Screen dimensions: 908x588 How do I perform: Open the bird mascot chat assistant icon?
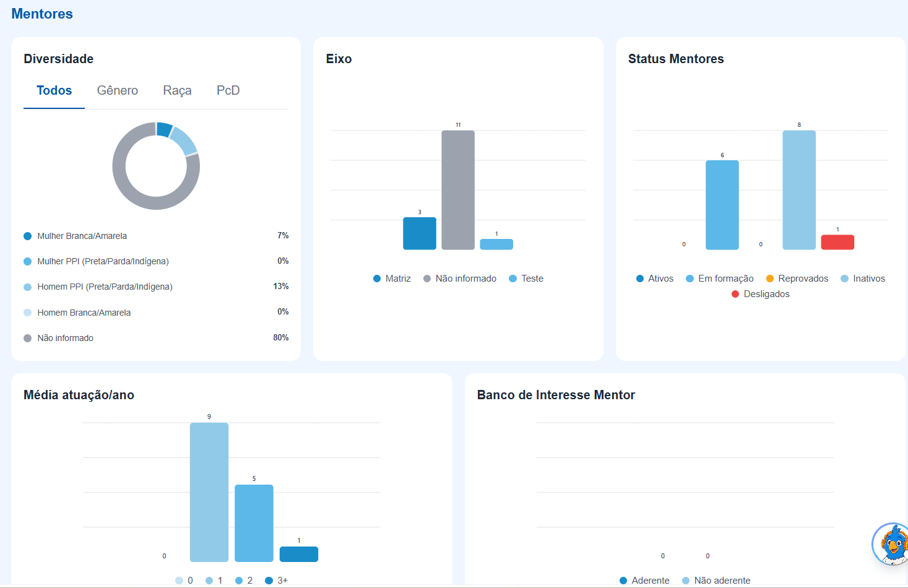point(891,544)
